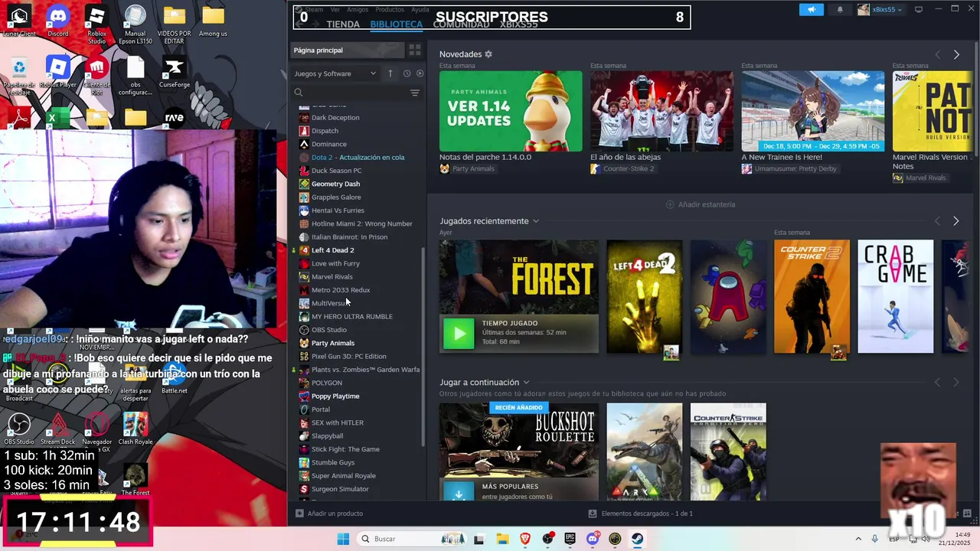Select ARK cover in Jugar a continuación

click(644, 452)
